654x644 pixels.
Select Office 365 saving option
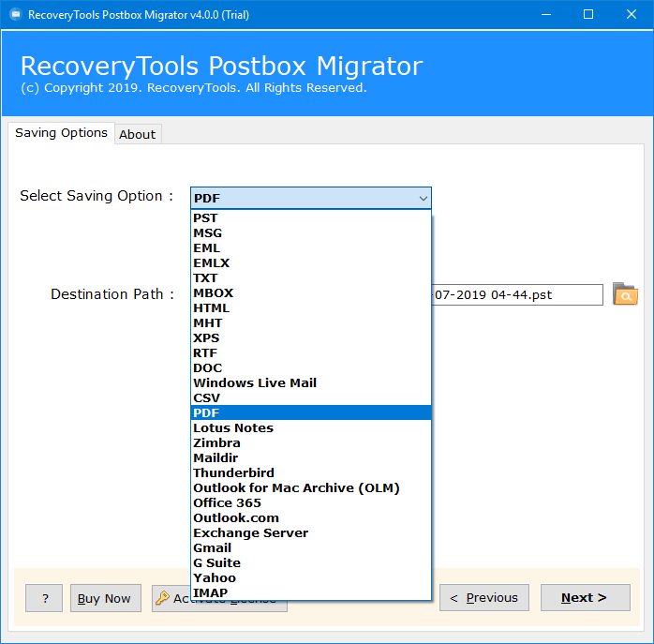[311, 503]
